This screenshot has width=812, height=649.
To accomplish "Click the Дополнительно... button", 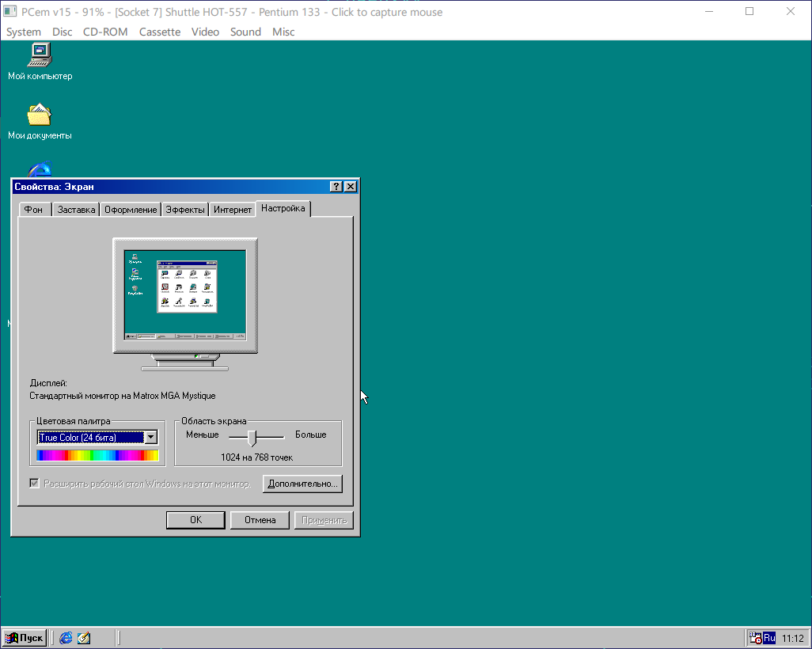I will click(x=302, y=484).
